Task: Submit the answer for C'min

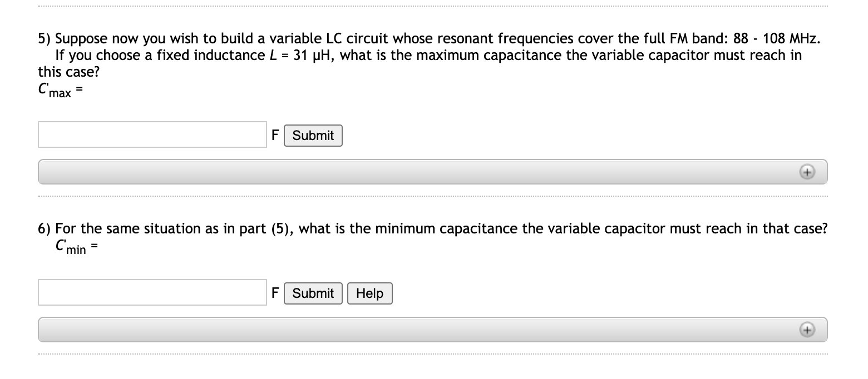Action: pyautogui.click(x=313, y=293)
